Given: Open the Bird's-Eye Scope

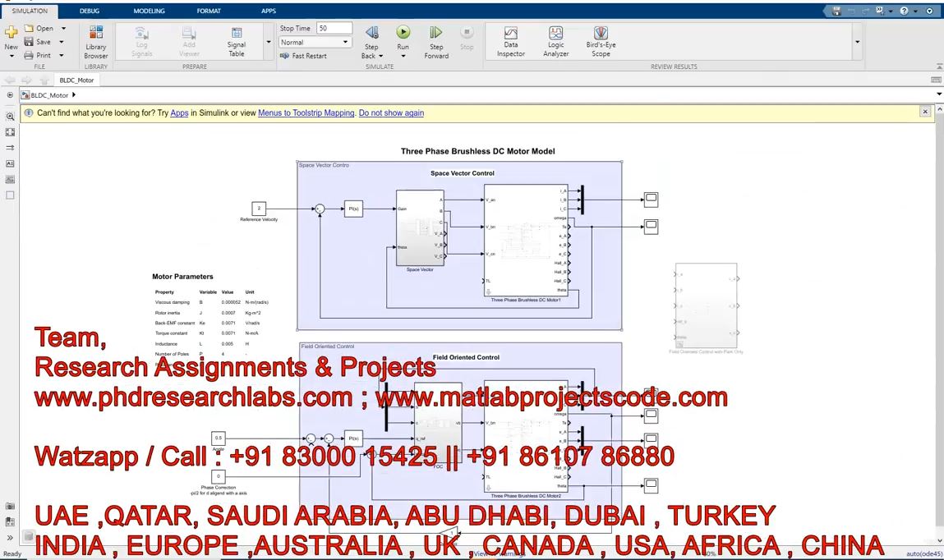Looking at the screenshot, I should point(601,42).
